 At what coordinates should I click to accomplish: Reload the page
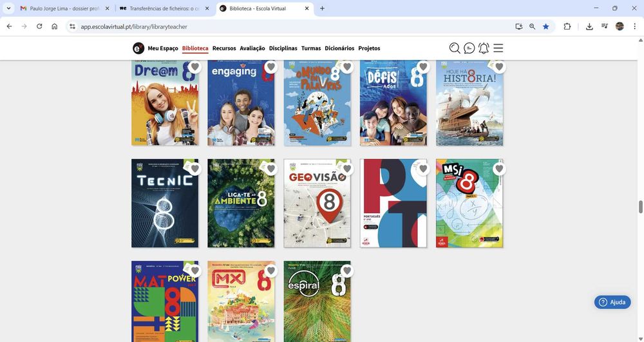[39, 26]
